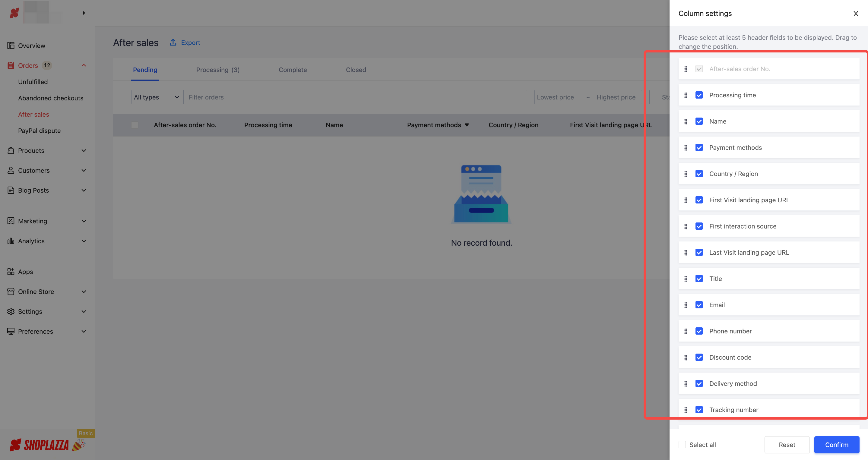This screenshot has height=460, width=868.
Task: Click the Filter orders search field
Action: [x=356, y=97]
